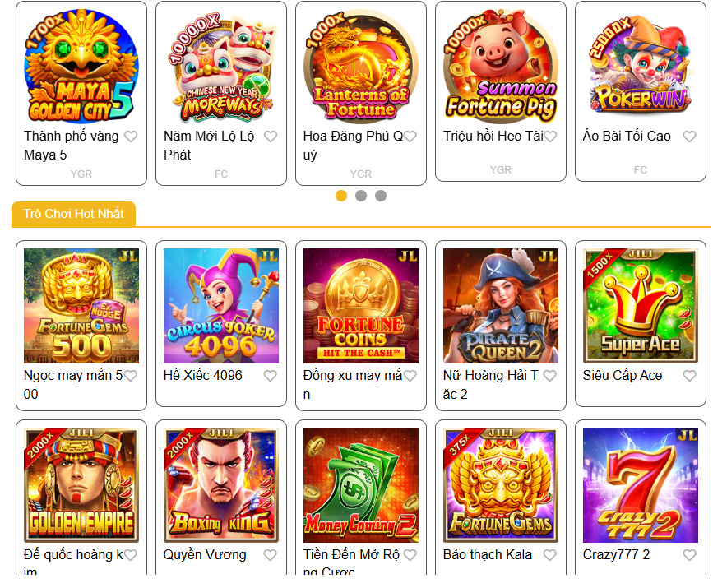Screen dimensions: 713x588
Task: Open the Lanterns of Fortune game icon
Action: click(x=360, y=66)
